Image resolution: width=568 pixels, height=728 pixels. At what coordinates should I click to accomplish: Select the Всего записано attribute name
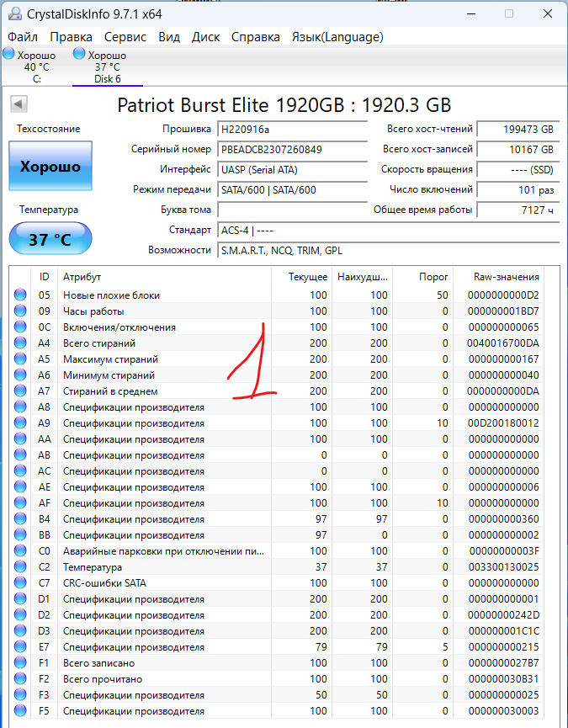[x=98, y=663]
